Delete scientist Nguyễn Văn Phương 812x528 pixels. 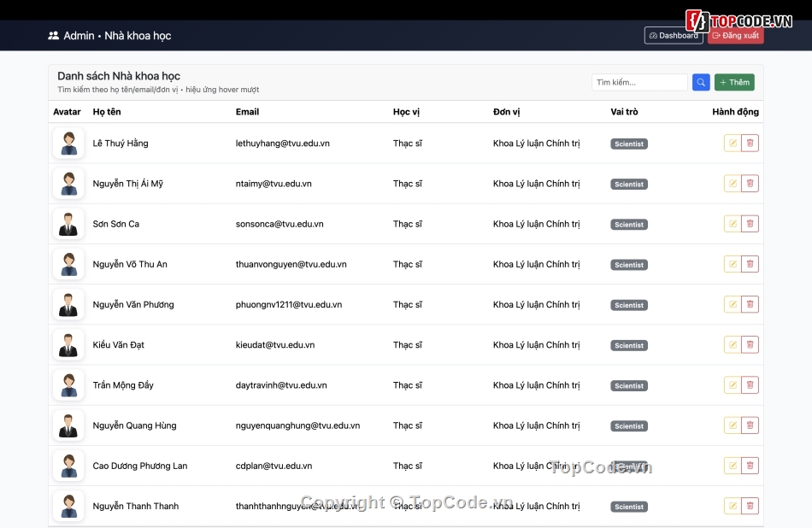pyautogui.click(x=750, y=304)
